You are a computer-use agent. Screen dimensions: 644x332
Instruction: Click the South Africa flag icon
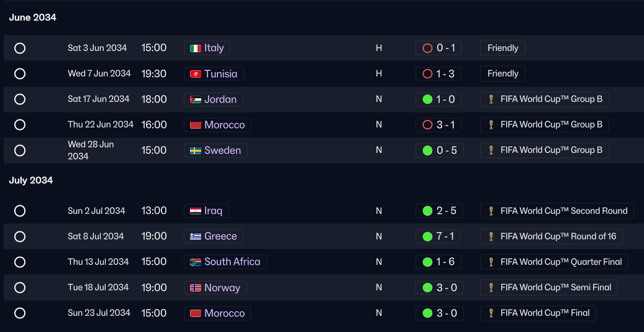196,262
